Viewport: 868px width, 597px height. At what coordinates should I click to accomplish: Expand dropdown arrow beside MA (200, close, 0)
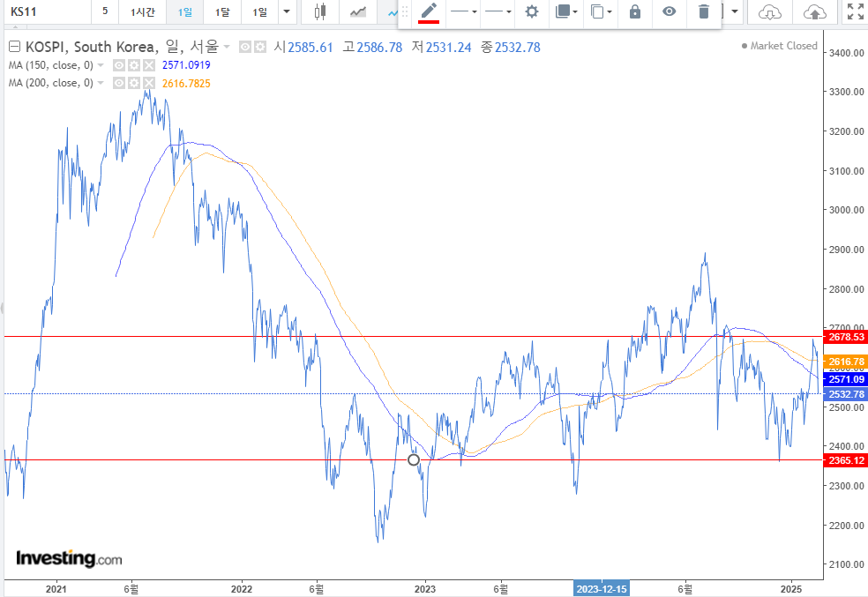[101, 83]
